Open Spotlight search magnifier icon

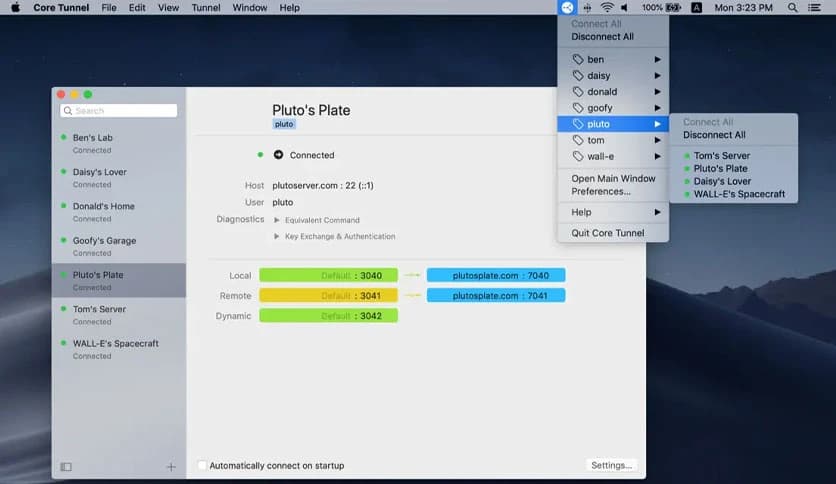(792, 7)
